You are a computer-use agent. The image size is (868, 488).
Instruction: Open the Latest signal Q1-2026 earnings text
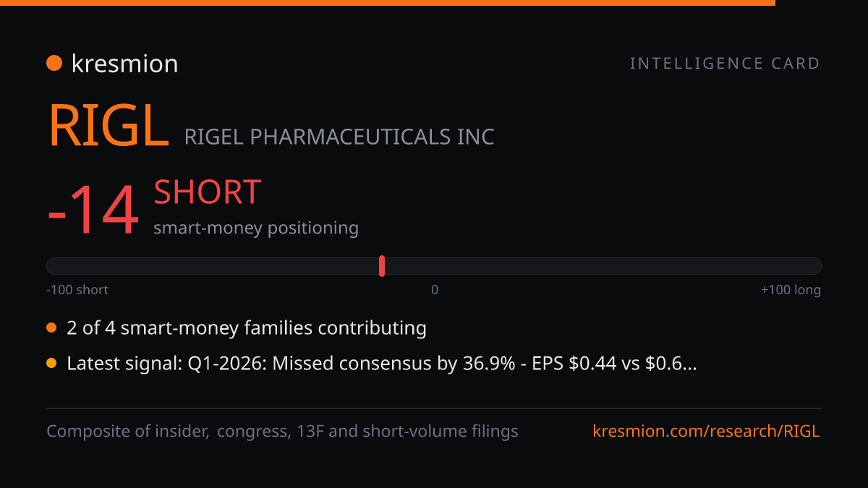(x=382, y=364)
